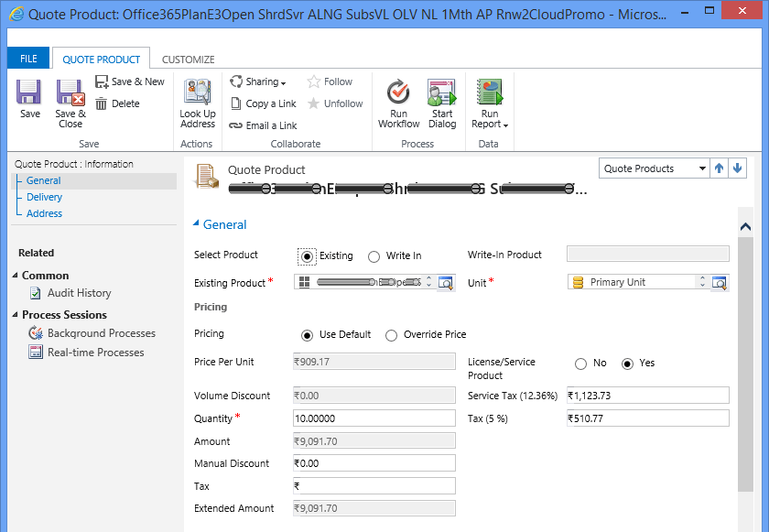Image resolution: width=769 pixels, height=532 pixels.
Task: Click the Tax input field
Action: (x=374, y=486)
